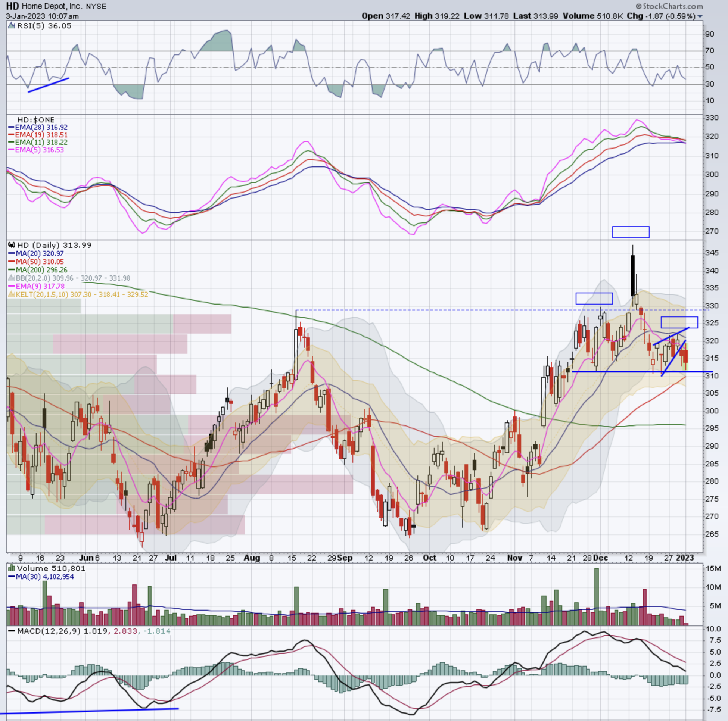728x721 pixels.
Task: Open the dropdown arrow next to Chg value
Action: tap(700, 16)
